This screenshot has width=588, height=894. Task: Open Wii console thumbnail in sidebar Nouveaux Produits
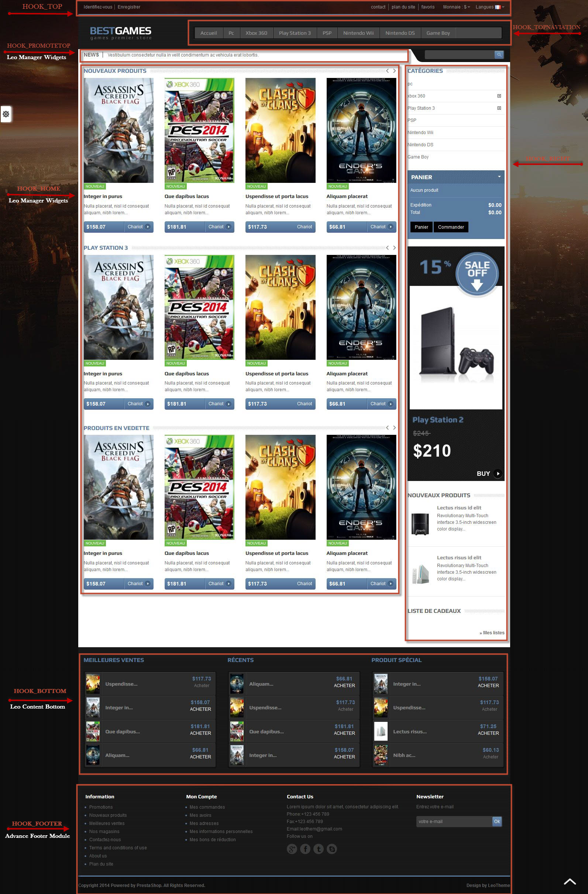pos(420,574)
